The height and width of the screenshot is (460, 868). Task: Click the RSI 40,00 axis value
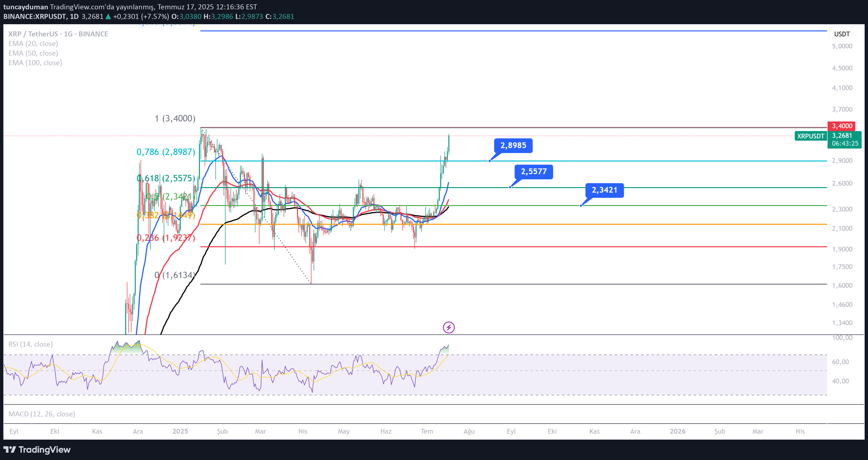coord(840,381)
